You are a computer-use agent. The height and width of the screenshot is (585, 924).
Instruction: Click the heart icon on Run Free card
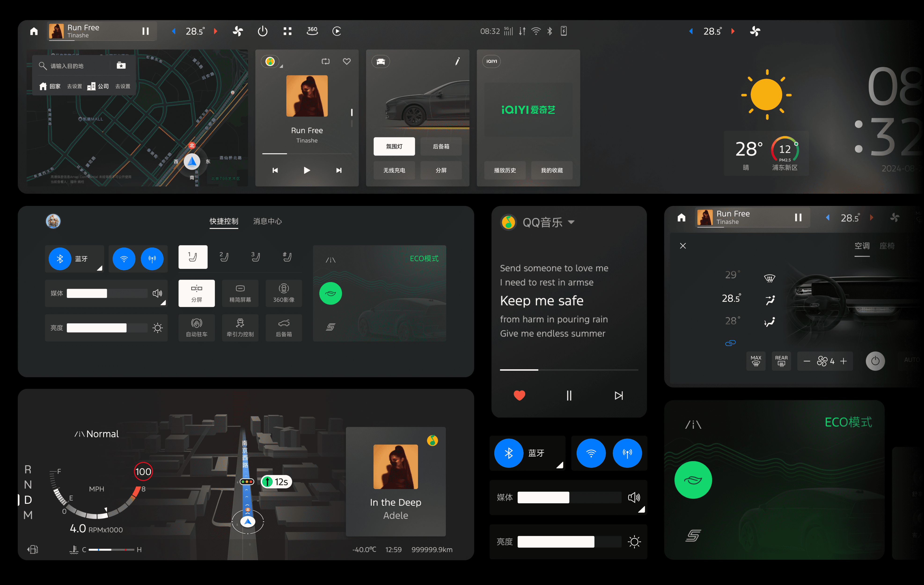click(346, 61)
